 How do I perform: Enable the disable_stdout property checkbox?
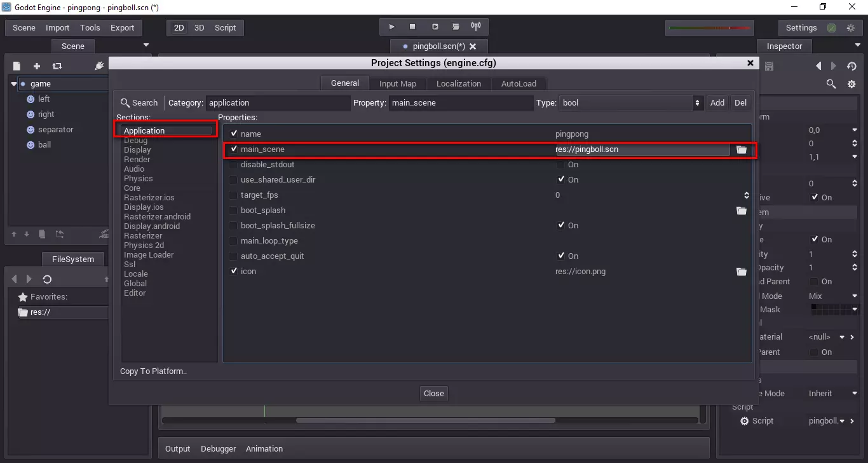point(234,165)
